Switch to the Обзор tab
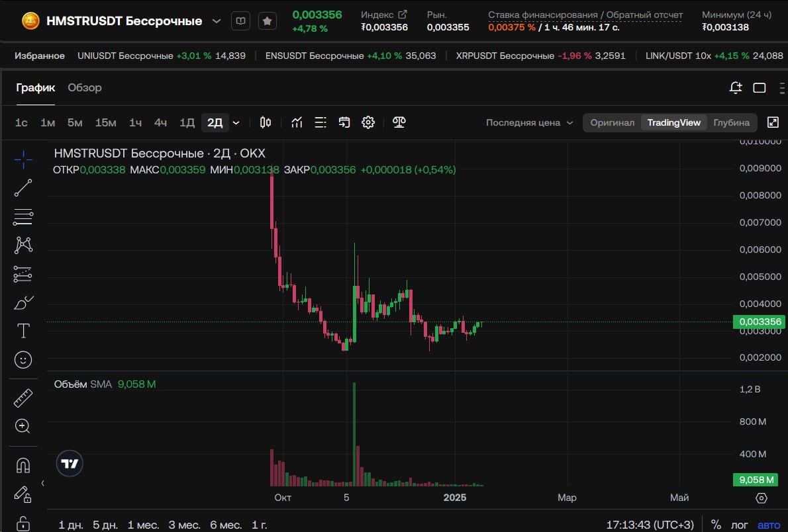This screenshot has width=788, height=532. coord(85,87)
